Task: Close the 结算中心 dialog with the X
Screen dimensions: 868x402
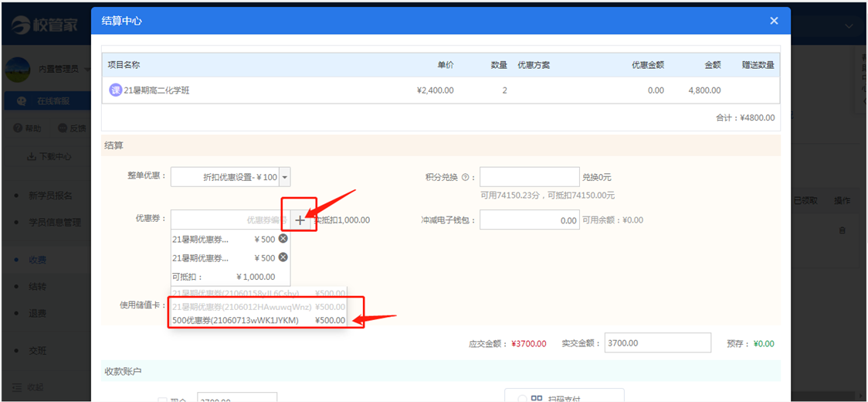Action: pyautogui.click(x=774, y=21)
